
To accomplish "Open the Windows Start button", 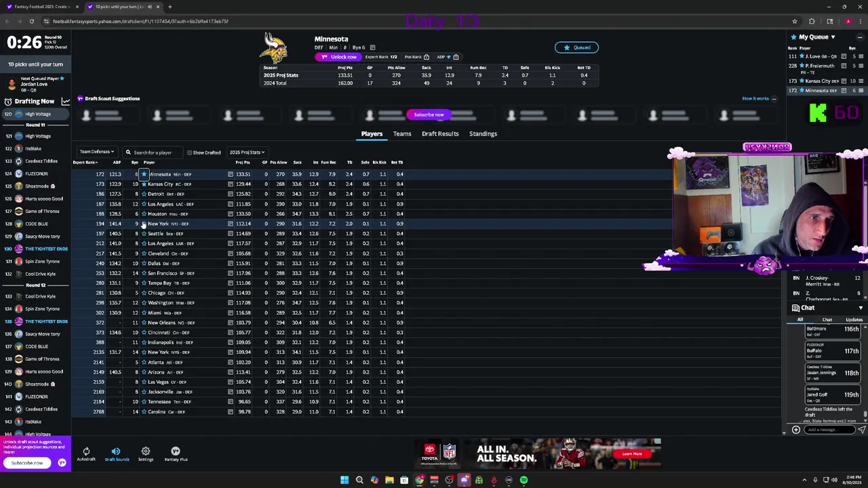I will pyautogui.click(x=344, y=480).
